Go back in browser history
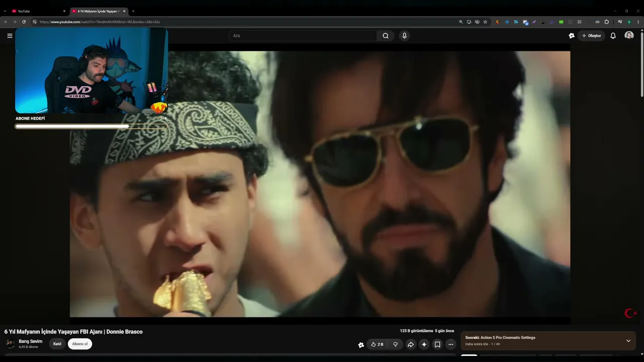644x362 pixels. [x=6, y=22]
